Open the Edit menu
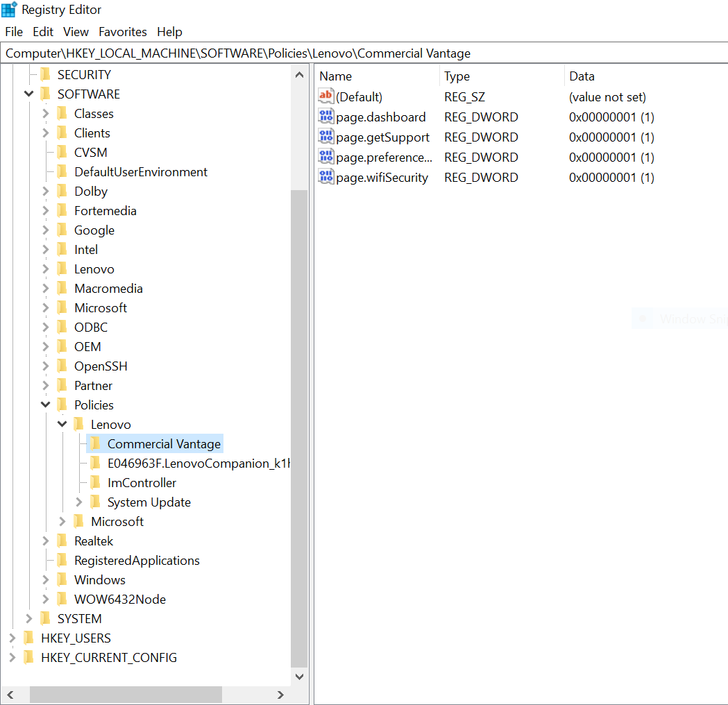The height and width of the screenshot is (705, 728). click(x=43, y=31)
